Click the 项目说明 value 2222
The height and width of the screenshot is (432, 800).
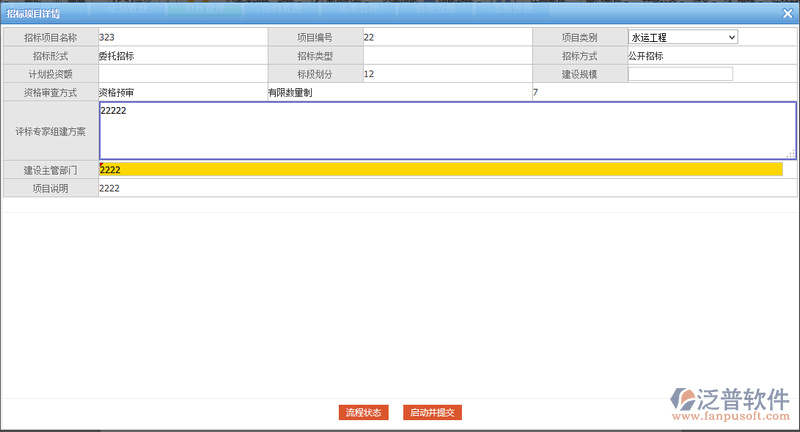[110, 188]
